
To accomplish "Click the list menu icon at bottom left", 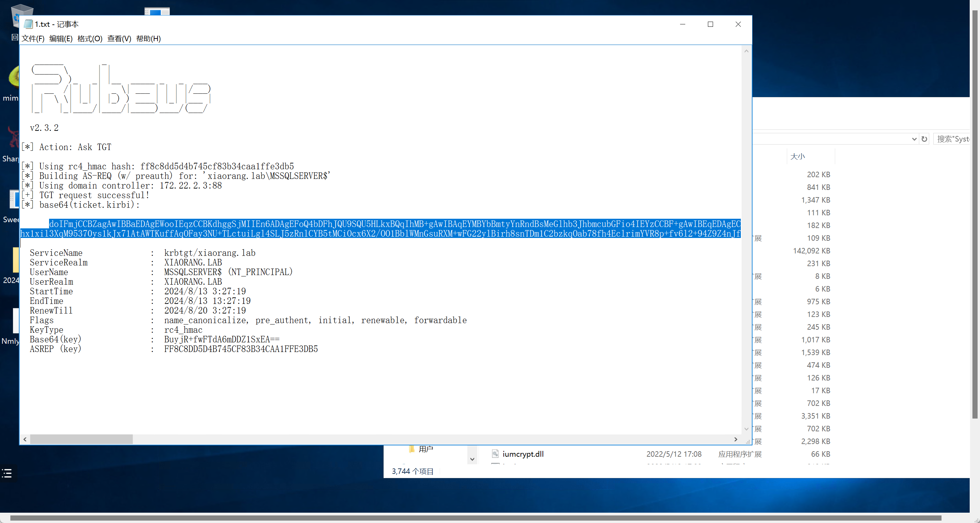I will click(x=7, y=473).
